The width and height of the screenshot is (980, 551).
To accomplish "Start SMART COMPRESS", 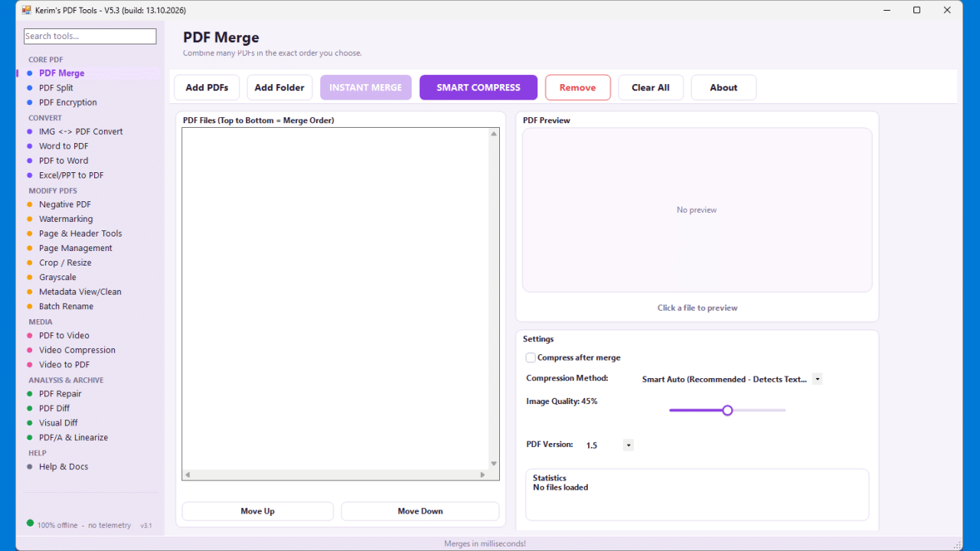I will (x=479, y=87).
